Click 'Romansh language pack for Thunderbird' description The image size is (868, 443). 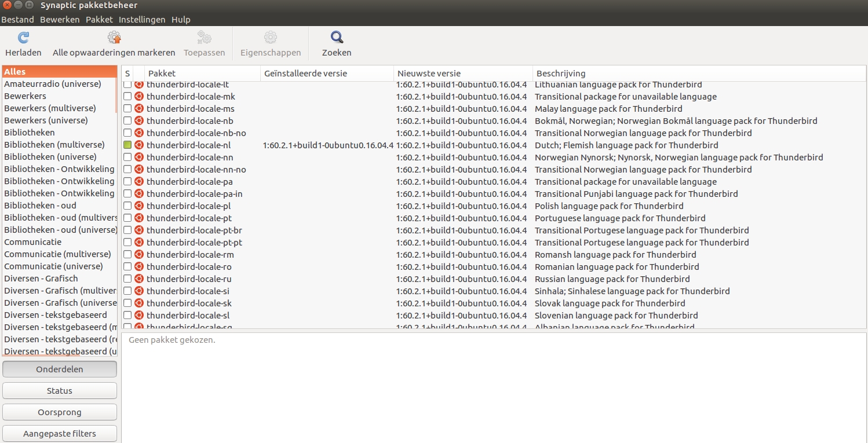click(615, 255)
